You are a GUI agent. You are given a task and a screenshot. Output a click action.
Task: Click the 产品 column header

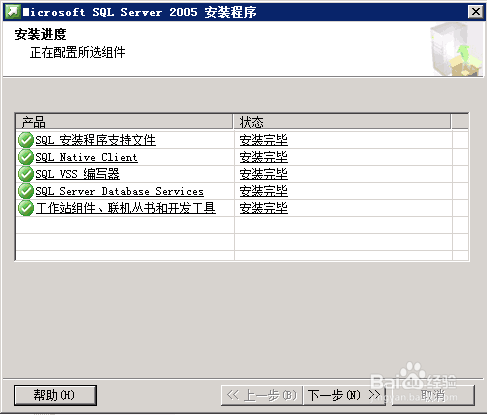(124, 122)
